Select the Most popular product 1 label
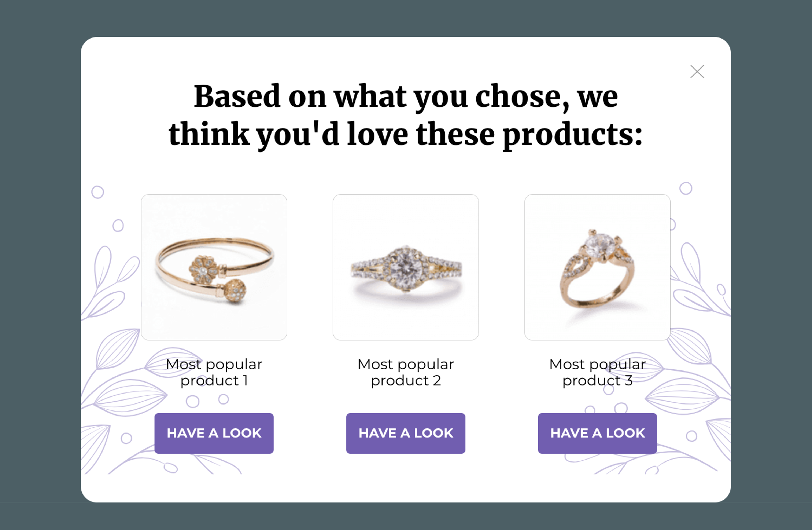 point(214,372)
